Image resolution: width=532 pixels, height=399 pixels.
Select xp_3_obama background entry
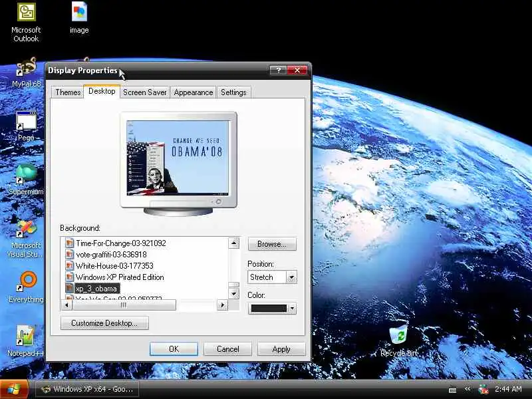point(96,289)
